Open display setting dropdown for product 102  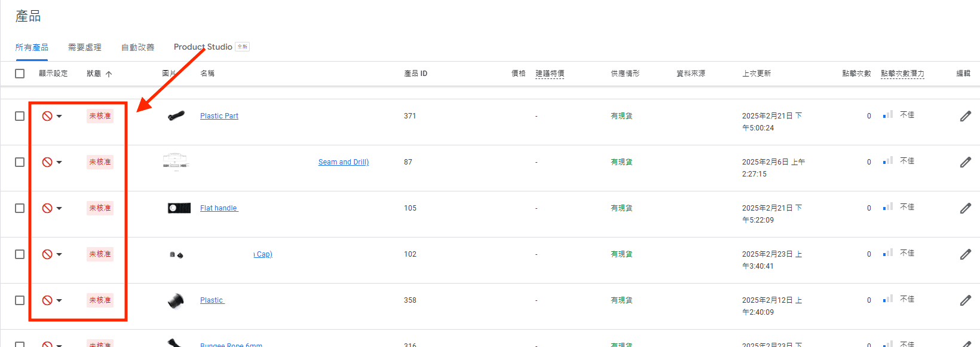click(59, 254)
